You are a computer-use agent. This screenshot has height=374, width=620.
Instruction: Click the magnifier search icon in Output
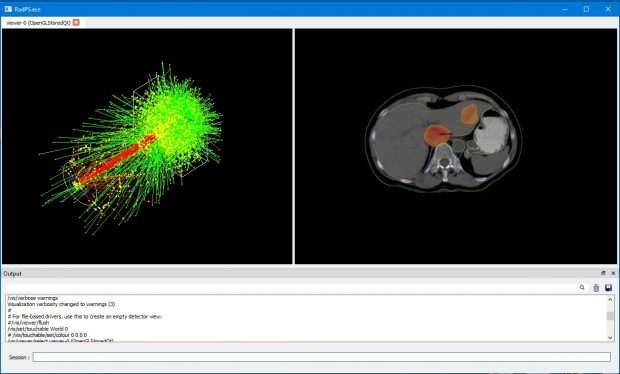(582, 287)
